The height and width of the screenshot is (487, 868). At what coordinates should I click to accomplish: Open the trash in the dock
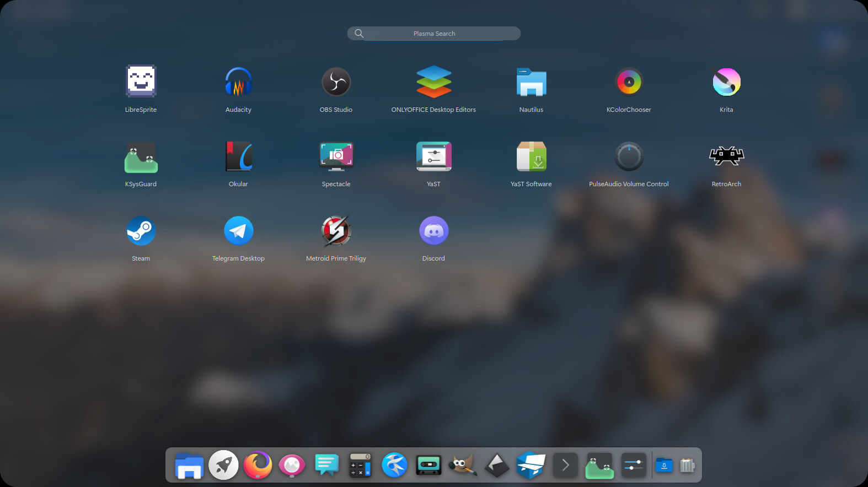tap(687, 466)
